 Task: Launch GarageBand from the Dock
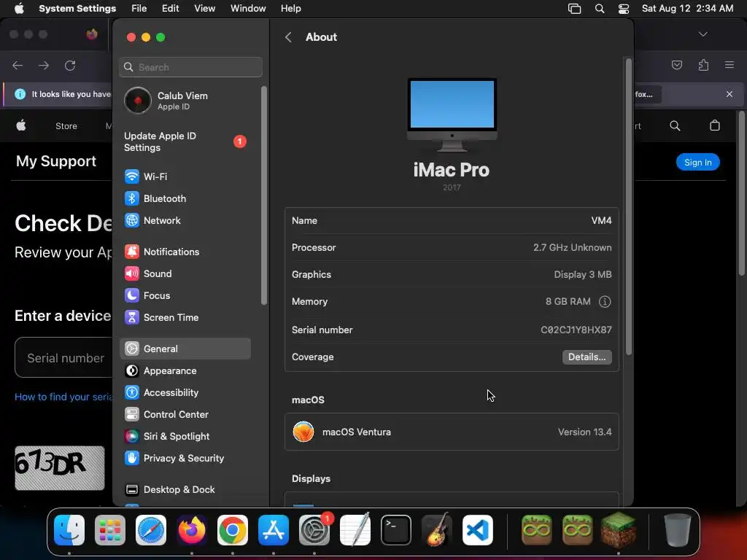click(437, 530)
